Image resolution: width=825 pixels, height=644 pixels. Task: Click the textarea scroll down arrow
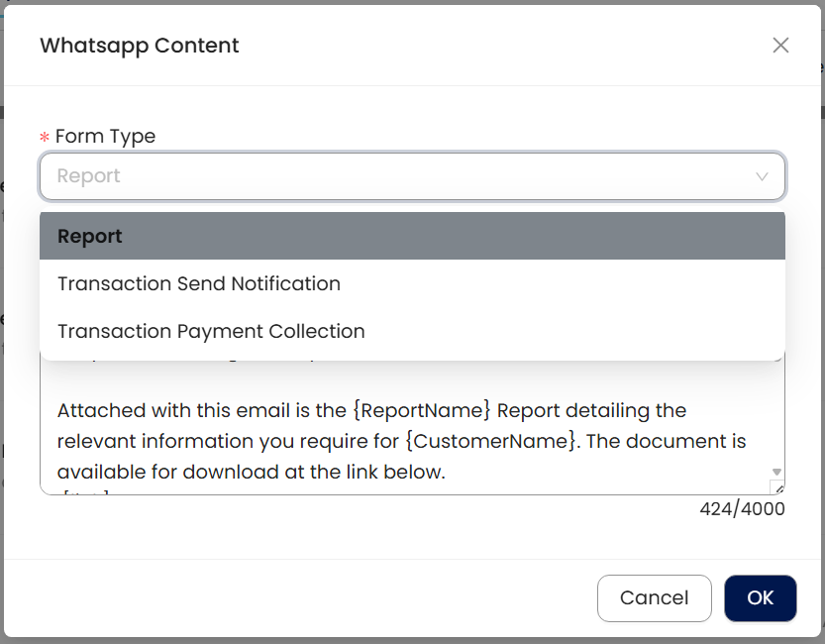click(x=776, y=472)
